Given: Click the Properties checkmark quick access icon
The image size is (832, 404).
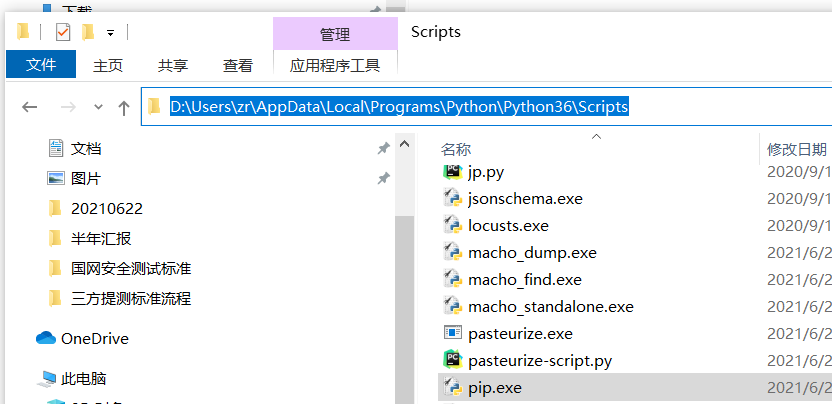Looking at the screenshot, I should pyautogui.click(x=63, y=32).
